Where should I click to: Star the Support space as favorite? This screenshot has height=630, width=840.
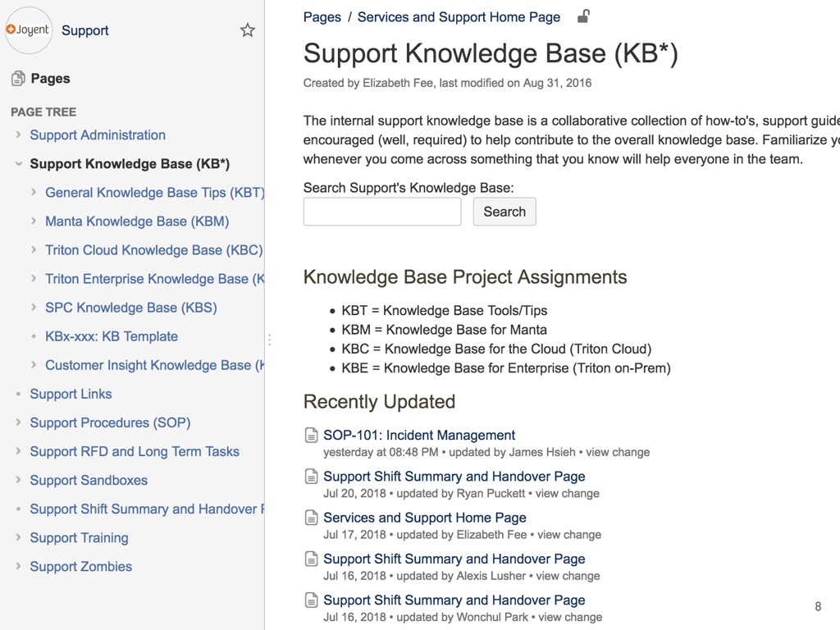pos(248,30)
